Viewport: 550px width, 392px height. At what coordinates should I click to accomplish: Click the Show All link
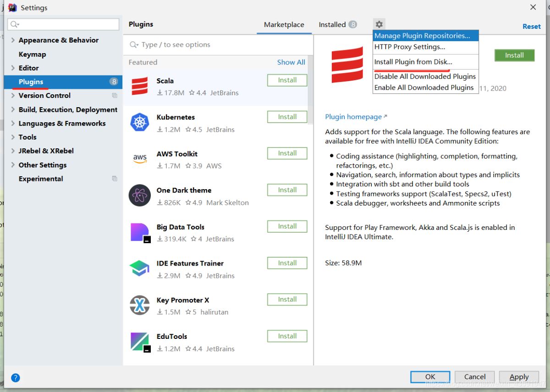[291, 62]
